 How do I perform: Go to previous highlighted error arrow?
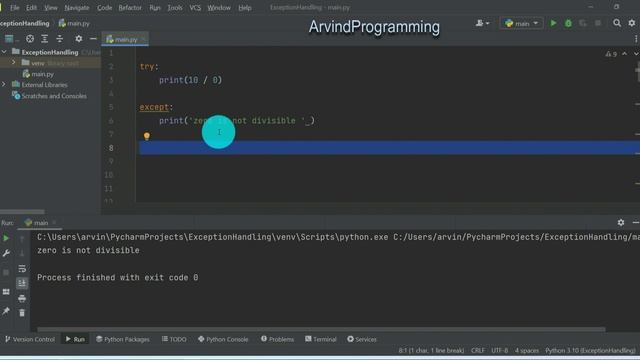624,54
